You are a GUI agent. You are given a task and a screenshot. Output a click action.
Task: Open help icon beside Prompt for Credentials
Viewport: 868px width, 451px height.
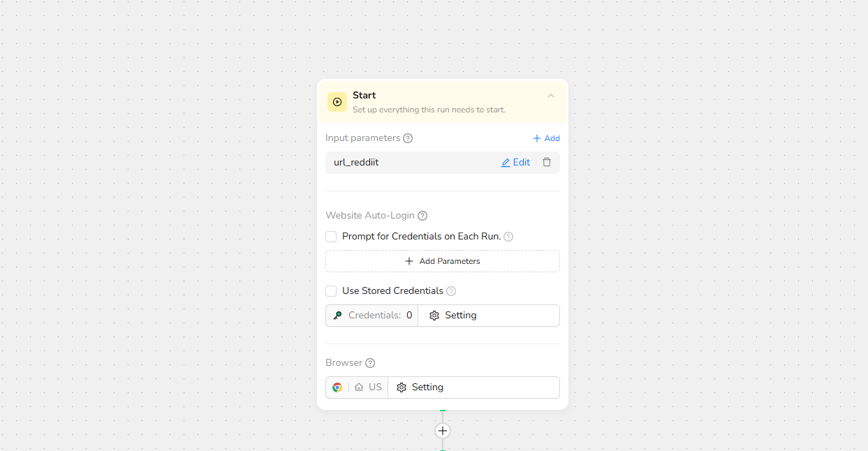[508, 237]
